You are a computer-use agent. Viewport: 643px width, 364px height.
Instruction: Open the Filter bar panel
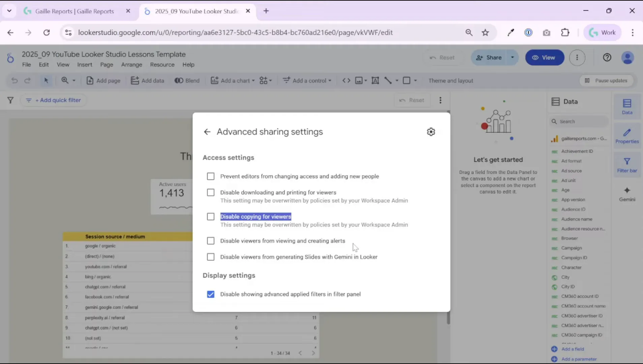pos(626,165)
